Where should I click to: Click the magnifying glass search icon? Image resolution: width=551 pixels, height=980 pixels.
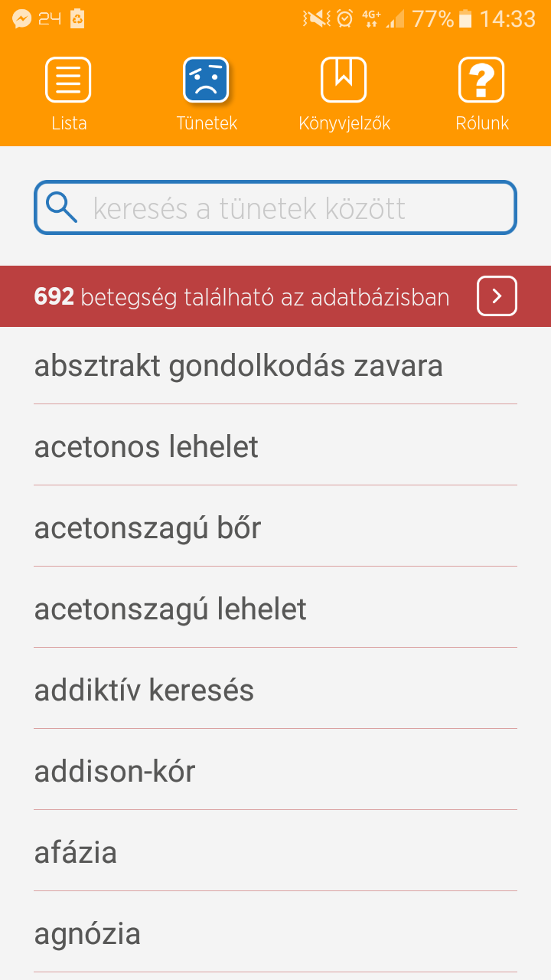click(x=61, y=207)
